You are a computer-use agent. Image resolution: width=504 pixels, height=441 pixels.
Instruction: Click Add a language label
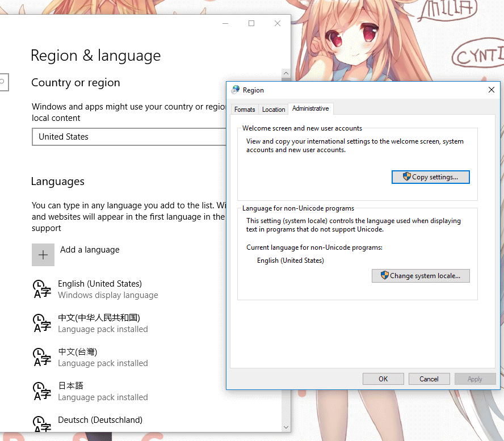click(90, 250)
